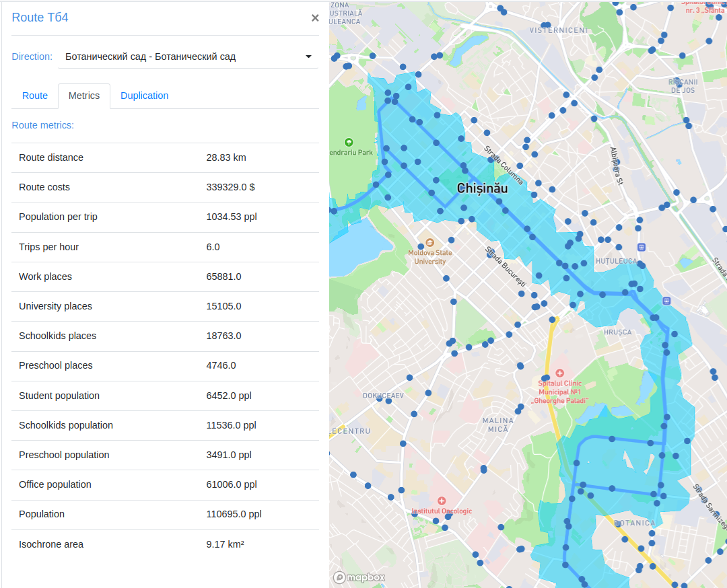
Task: Close the Route T64 panel
Action: pos(315,18)
